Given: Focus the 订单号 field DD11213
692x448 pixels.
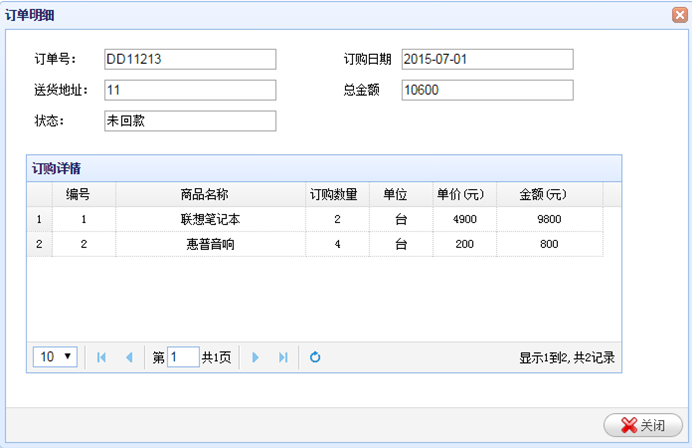Looking at the screenshot, I should click(x=190, y=59).
